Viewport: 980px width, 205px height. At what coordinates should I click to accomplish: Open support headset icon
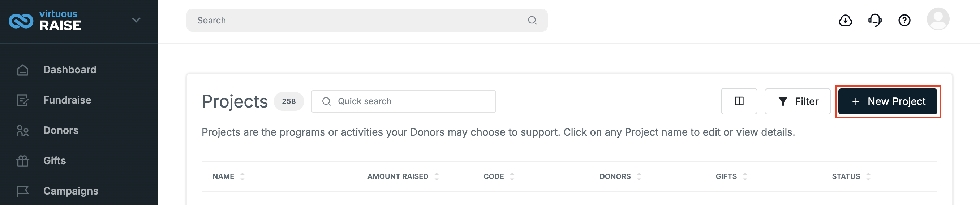coord(874,20)
